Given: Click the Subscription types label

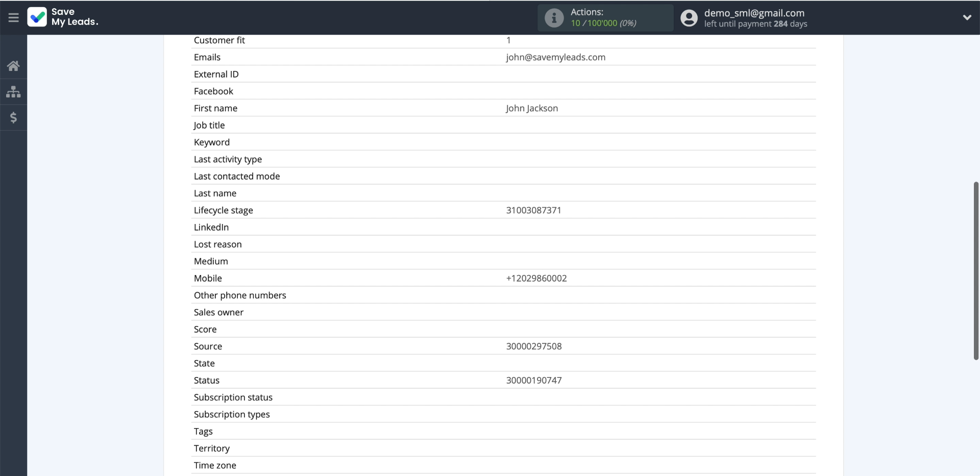Looking at the screenshot, I should tap(232, 414).
